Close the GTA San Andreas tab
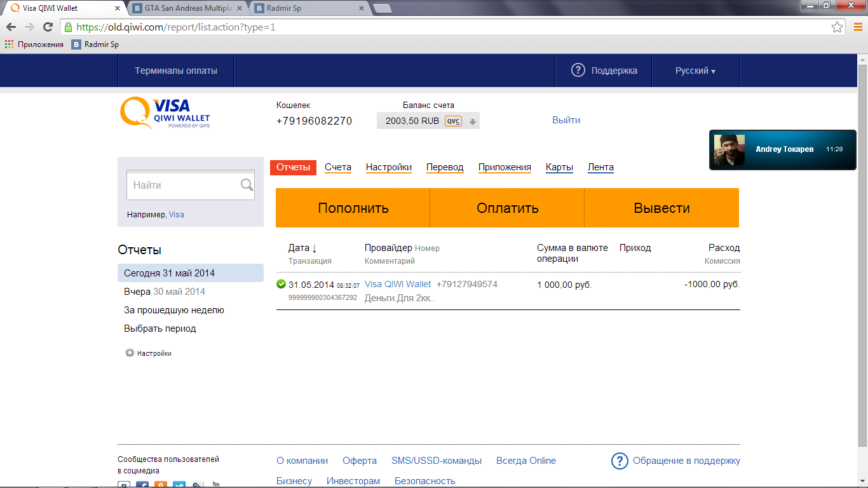Viewport: 868px width, 488px height. 239,9
